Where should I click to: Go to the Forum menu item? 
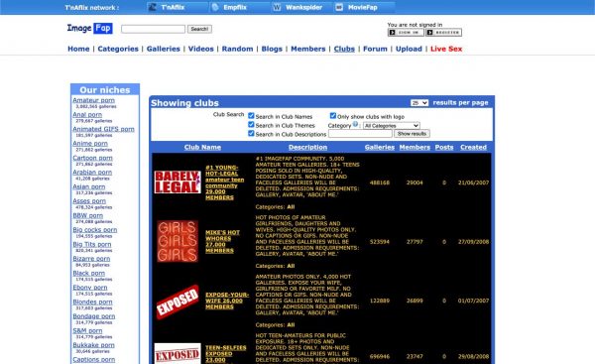tap(375, 49)
